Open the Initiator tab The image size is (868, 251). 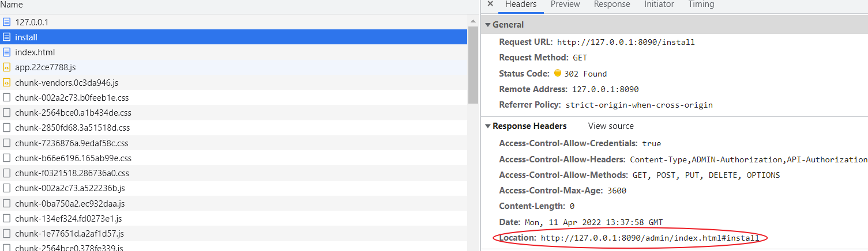pos(659,5)
